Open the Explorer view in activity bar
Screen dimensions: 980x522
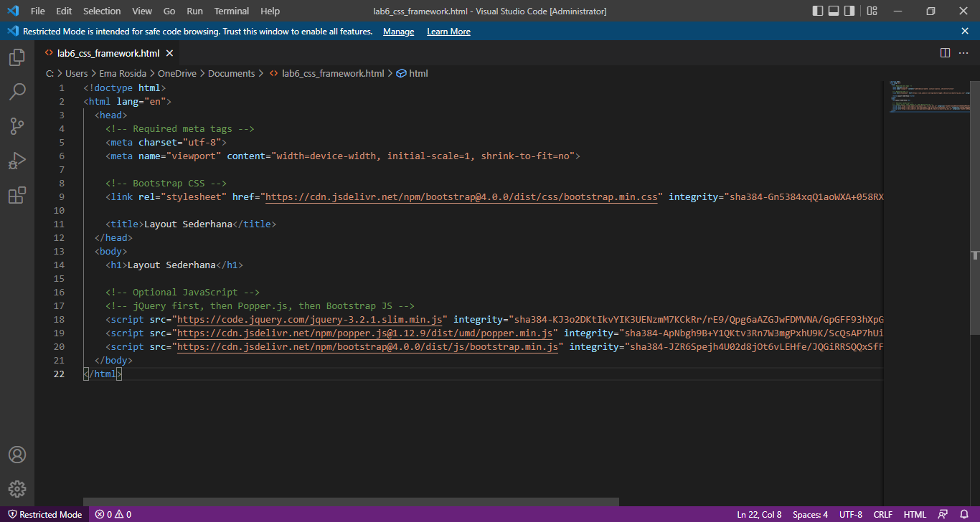pos(17,57)
